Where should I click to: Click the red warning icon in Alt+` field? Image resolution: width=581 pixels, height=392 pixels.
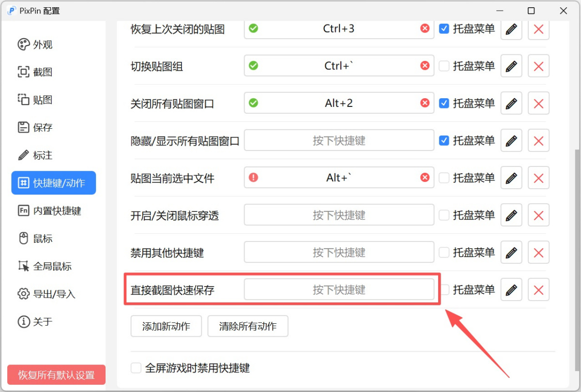253,178
